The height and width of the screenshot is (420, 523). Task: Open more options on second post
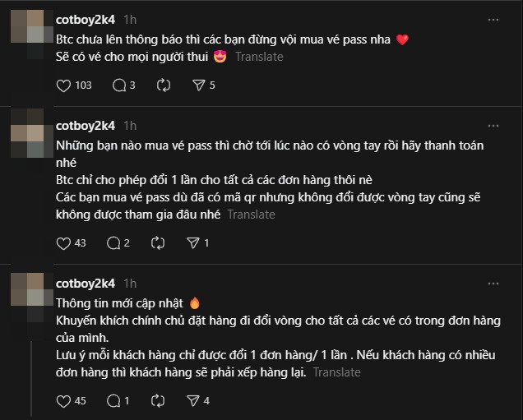pyautogui.click(x=493, y=125)
